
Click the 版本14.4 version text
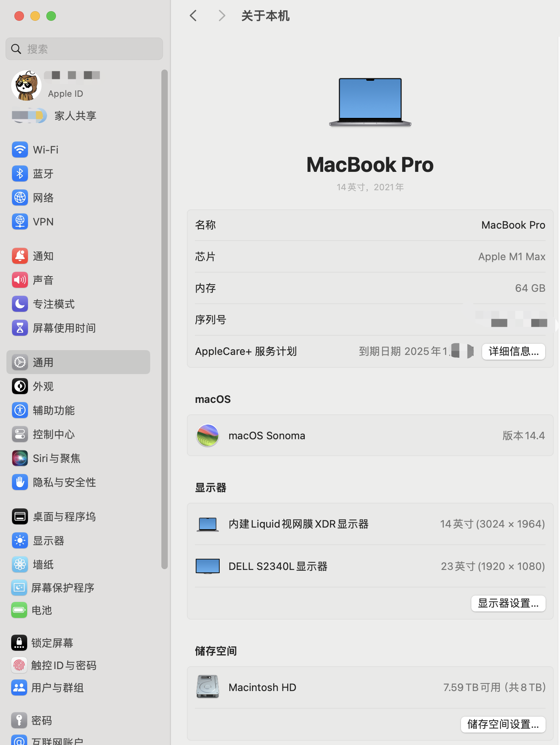[524, 436]
